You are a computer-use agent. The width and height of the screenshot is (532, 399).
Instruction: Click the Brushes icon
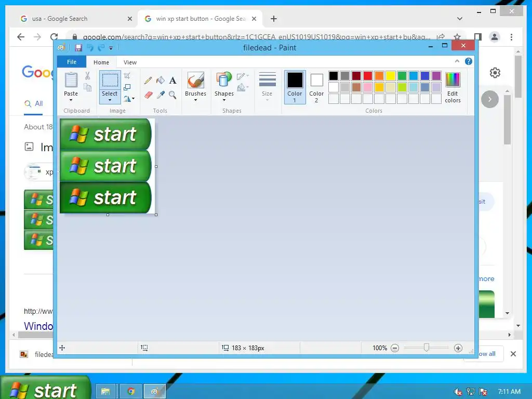pos(196,81)
